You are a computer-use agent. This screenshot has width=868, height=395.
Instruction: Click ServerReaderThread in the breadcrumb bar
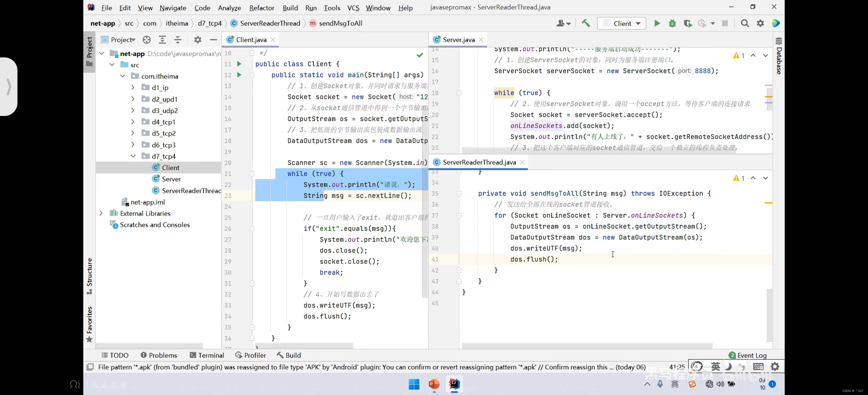[270, 23]
